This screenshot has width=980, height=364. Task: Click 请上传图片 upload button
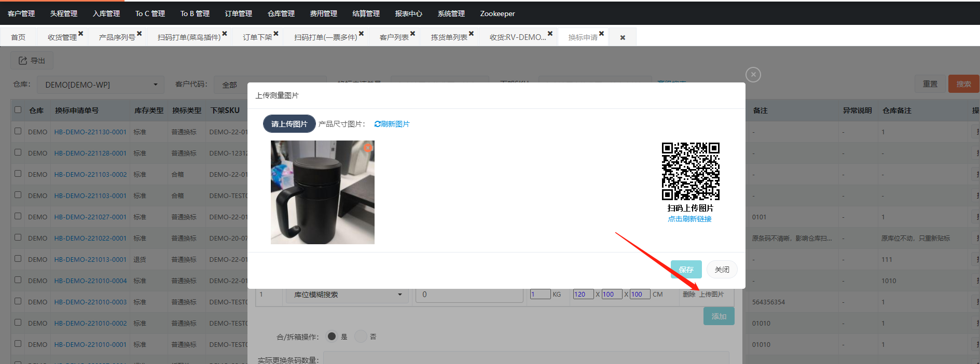point(289,124)
